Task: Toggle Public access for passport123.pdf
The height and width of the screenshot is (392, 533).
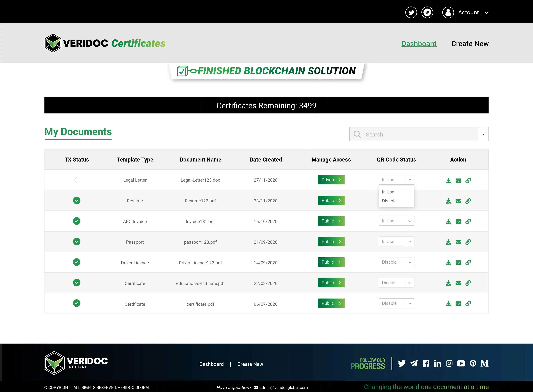Action: coord(331,242)
